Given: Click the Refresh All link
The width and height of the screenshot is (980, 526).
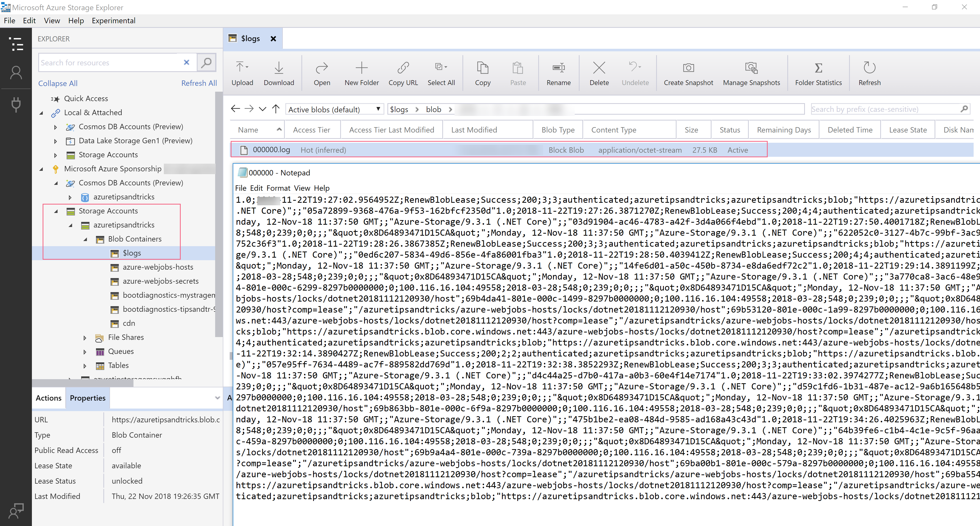Looking at the screenshot, I should (x=199, y=83).
